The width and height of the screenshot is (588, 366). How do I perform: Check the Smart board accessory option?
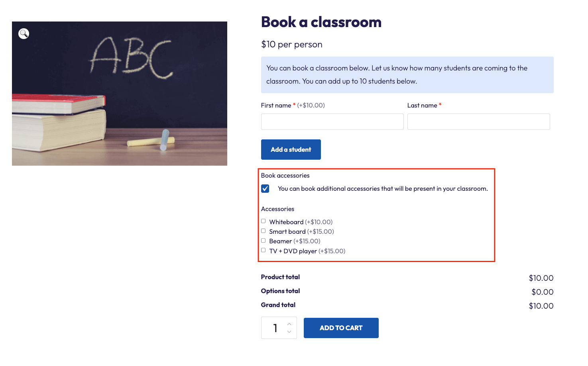pos(263,231)
